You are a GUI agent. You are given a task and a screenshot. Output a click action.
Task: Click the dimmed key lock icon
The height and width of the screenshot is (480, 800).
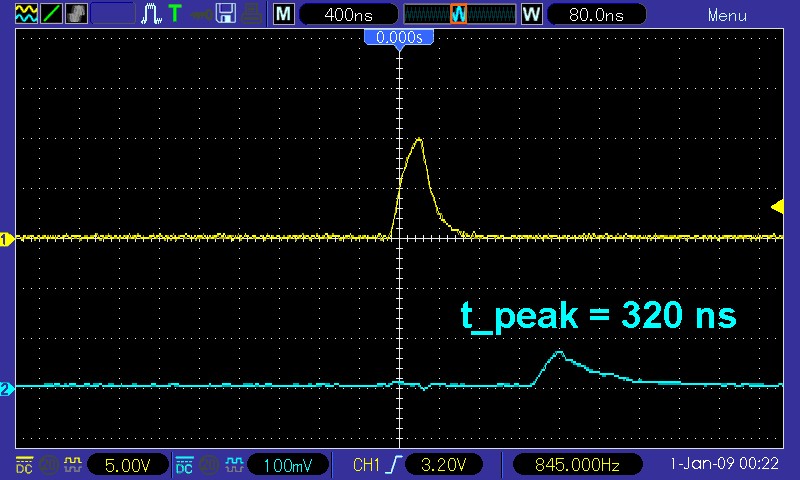202,14
